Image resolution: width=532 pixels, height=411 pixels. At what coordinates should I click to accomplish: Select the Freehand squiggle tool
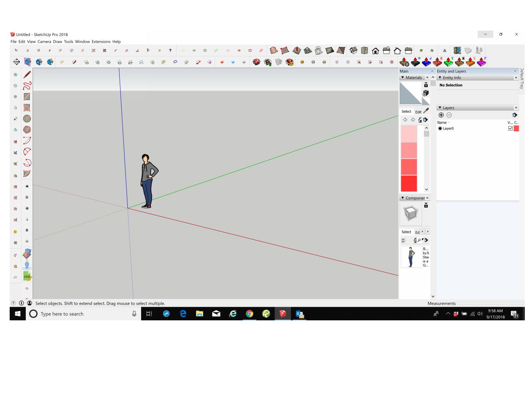[27, 85]
